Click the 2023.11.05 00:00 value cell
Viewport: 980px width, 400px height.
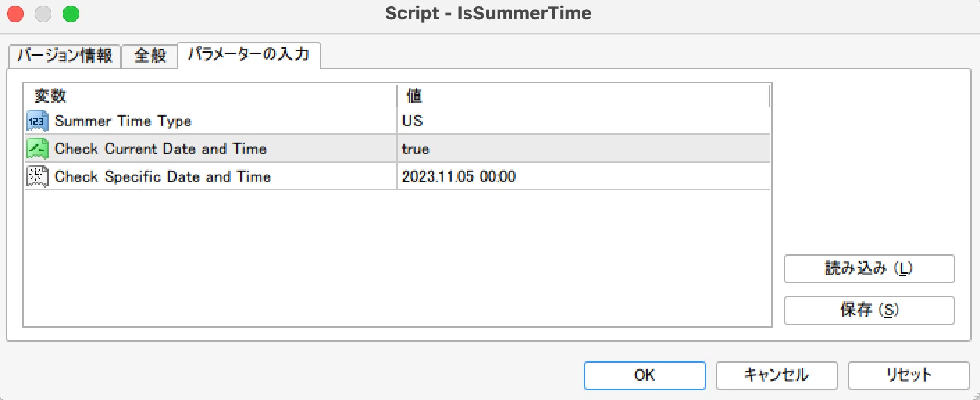pyautogui.click(x=583, y=176)
